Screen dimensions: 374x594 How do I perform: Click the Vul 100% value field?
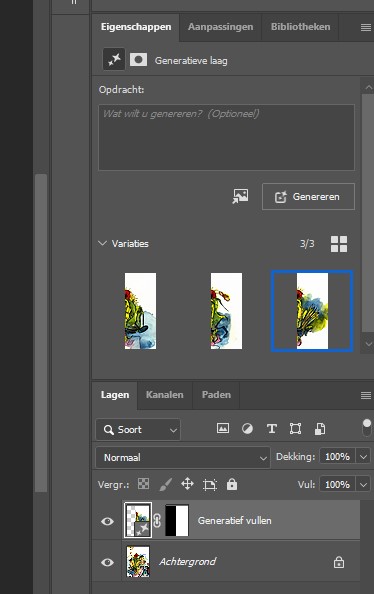[337, 485]
